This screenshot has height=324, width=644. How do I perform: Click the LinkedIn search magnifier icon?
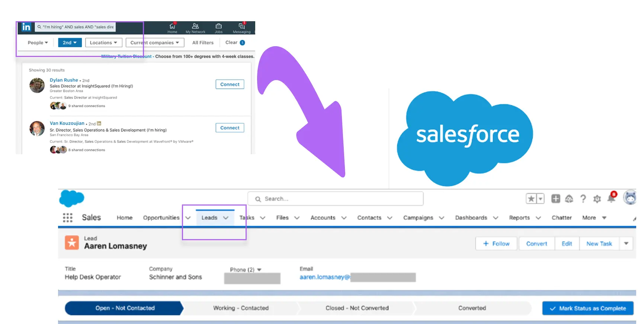point(39,27)
